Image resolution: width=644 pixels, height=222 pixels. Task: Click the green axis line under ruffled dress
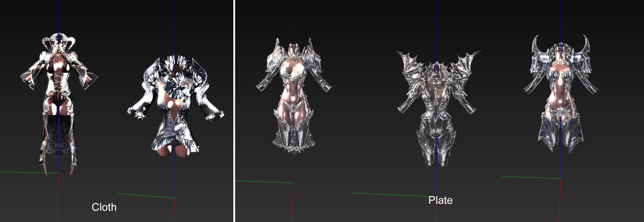(x=146, y=196)
